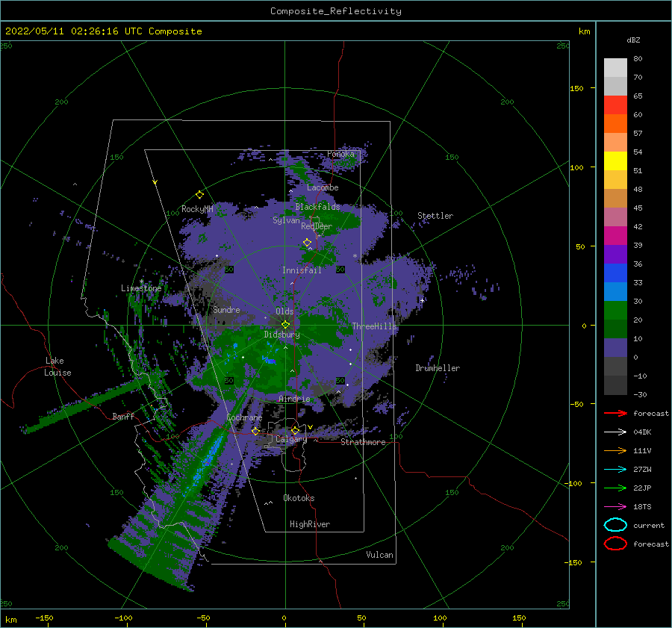Screen dimensions: 672x628
Task: Click the Airdrie label
Action: click(x=294, y=399)
